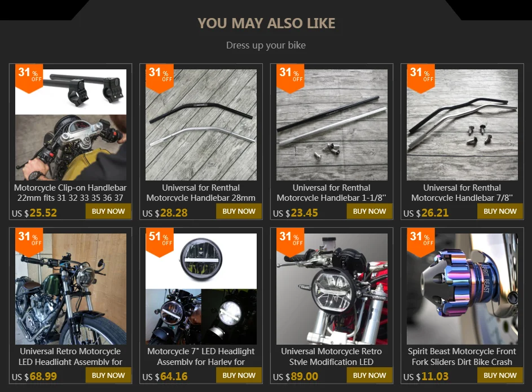Open the Motorcycle Clip-on Handlebar 22mm title link
The height and width of the screenshot is (392, 532).
point(70,192)
